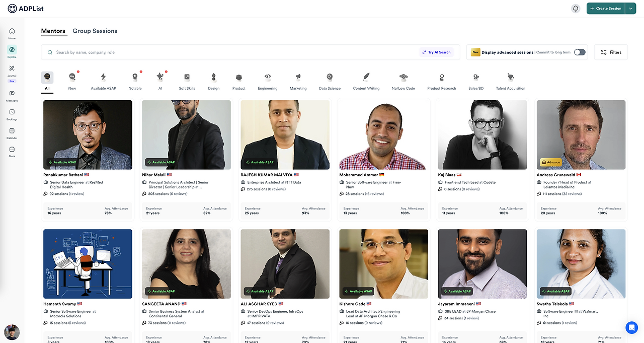Screen dimensions: 644x343
Task: Select the Engineering category
Action: (x=268, y=81)
